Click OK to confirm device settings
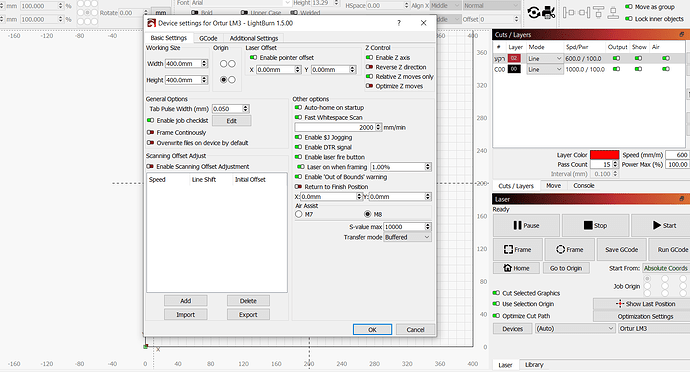 [x=372, y=329]
